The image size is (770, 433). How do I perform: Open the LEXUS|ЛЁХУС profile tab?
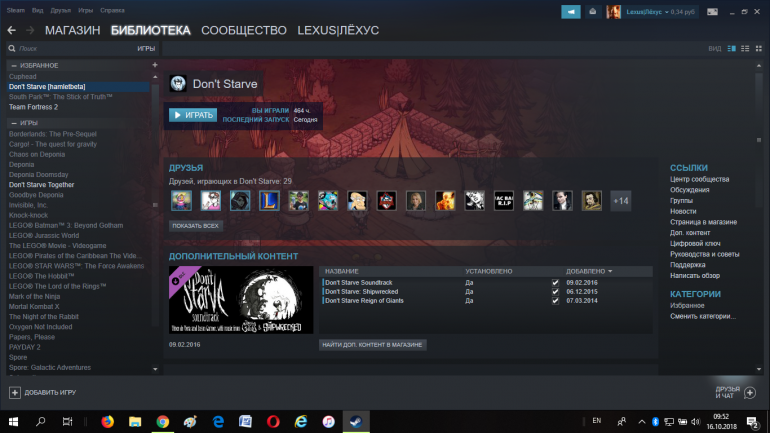click(x=338, y=30)
